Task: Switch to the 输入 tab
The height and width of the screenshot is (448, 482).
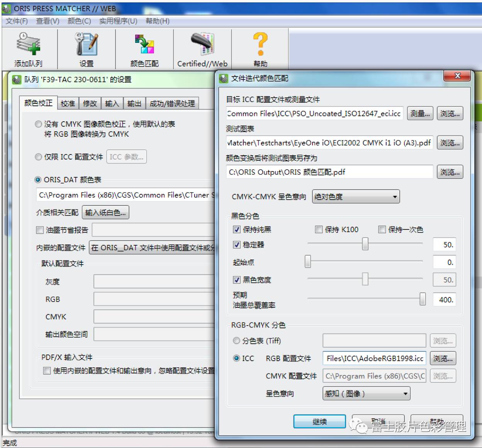Action: 112,103
